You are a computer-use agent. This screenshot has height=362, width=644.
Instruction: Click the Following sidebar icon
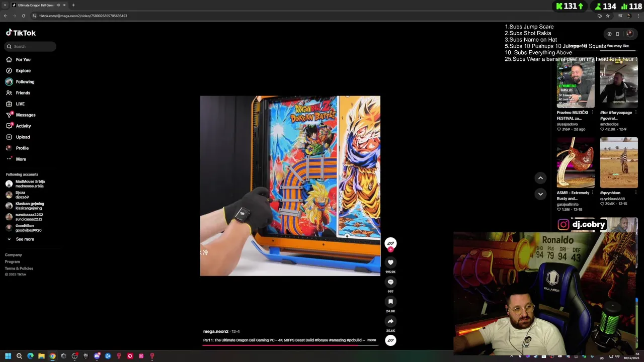[9, 81]
